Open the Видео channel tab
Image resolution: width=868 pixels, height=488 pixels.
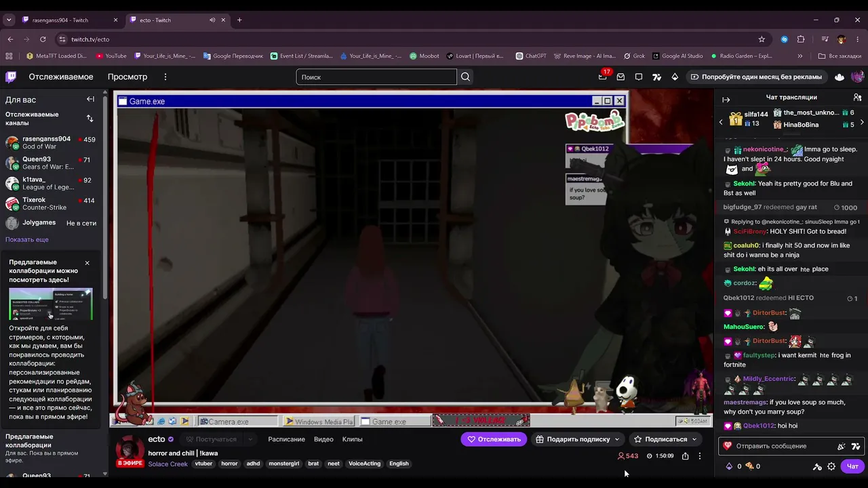click(x=323, y=439)
